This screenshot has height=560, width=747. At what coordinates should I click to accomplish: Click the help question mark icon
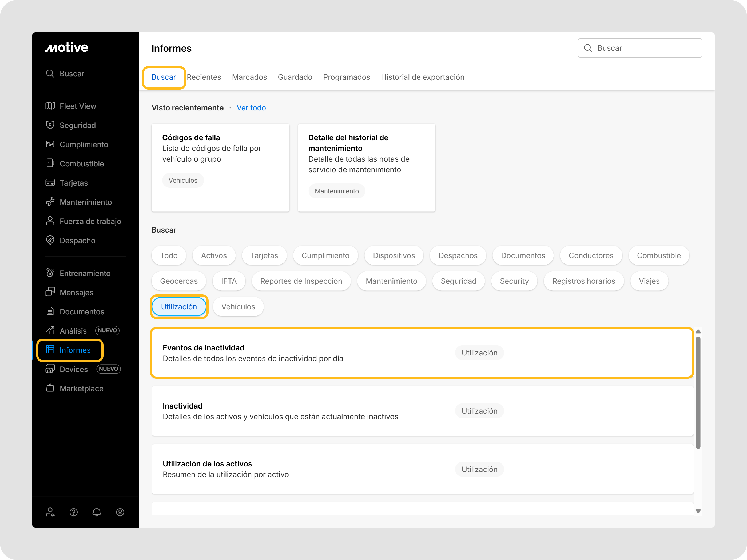pos(74,512)
